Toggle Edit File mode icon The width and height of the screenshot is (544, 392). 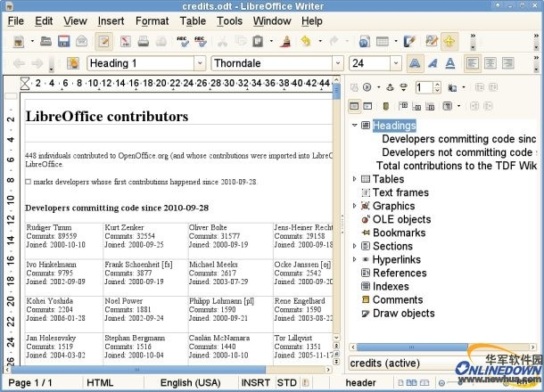tap(103, 42)
